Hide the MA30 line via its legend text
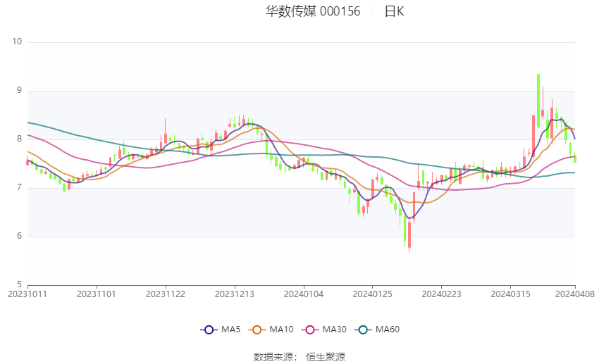This screenshot has height=364, width=599. coord(333,330)
